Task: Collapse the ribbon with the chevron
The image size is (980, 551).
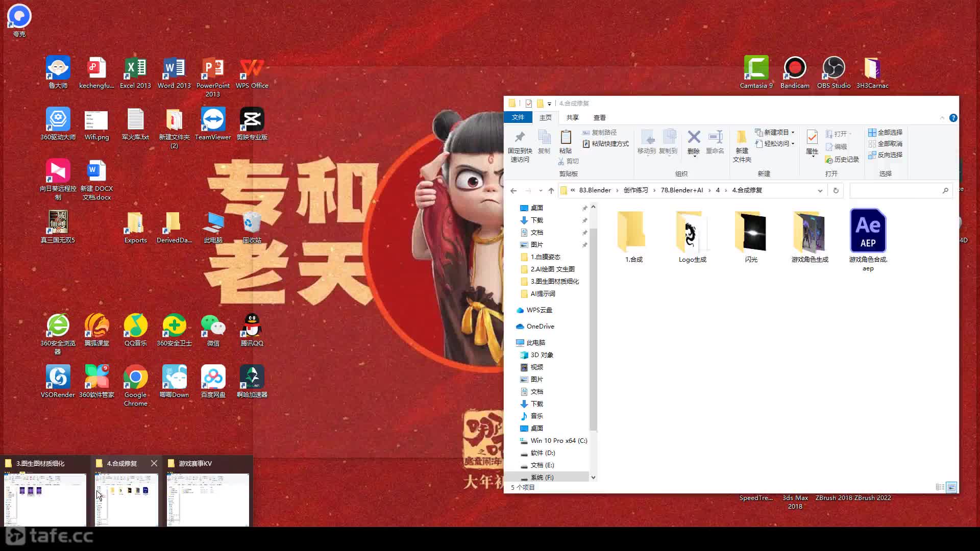Action: coord(942,118)
